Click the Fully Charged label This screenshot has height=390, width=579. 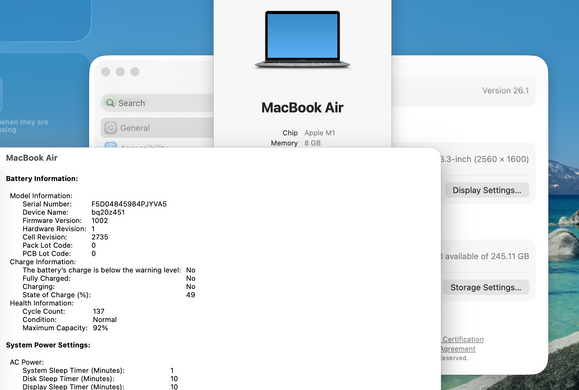pos(46,278)
